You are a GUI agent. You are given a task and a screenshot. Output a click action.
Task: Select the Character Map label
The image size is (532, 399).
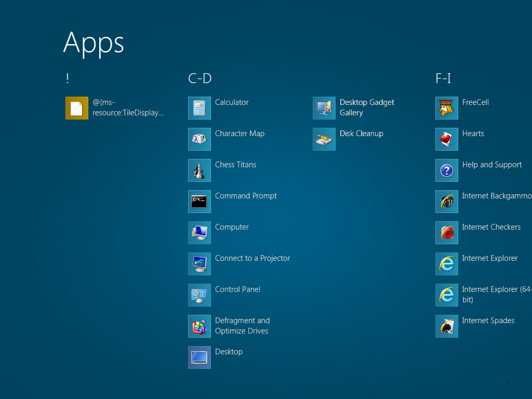[240, 134]
